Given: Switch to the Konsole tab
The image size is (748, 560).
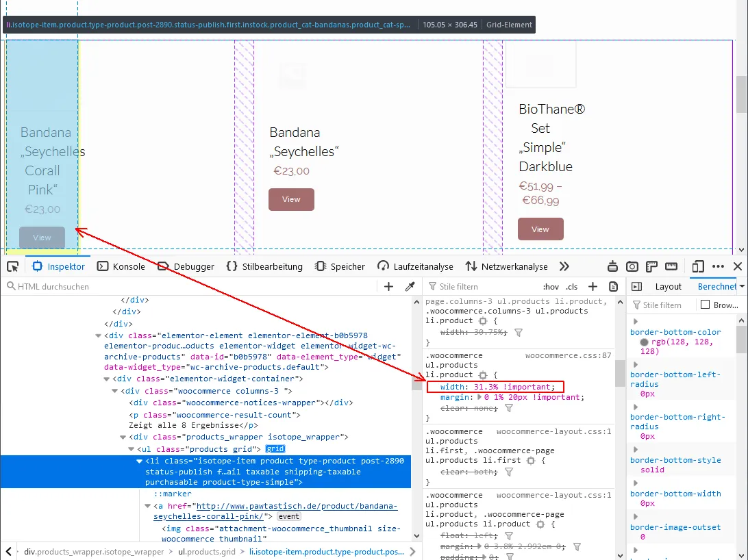Looking at the screenshot, I should point(121,266).
